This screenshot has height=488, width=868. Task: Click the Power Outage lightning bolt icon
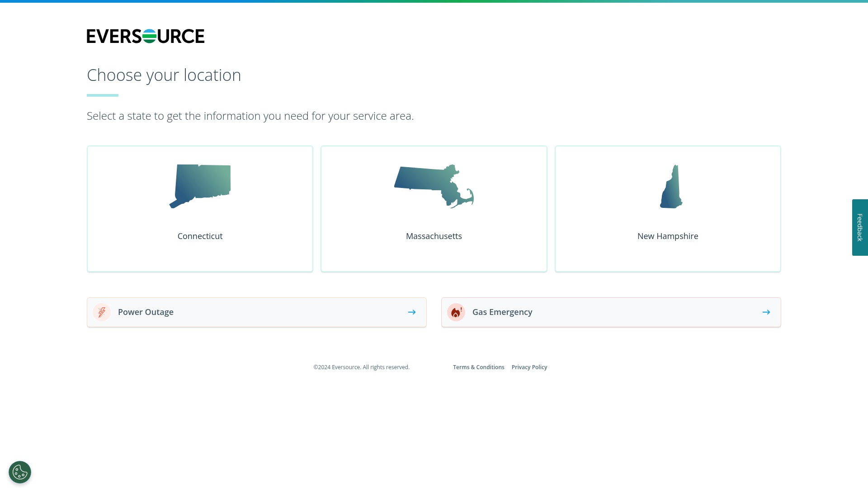coord(102,312)
